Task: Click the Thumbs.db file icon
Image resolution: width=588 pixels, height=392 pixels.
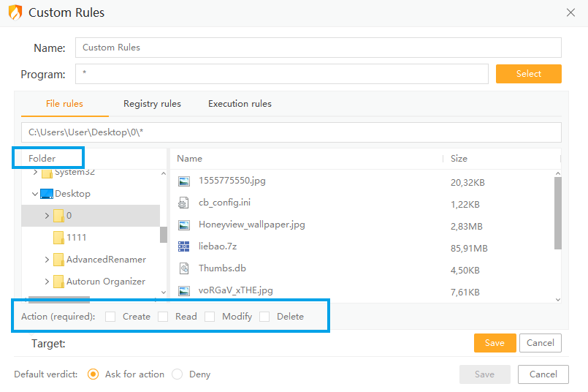Action: coord(184,268)
